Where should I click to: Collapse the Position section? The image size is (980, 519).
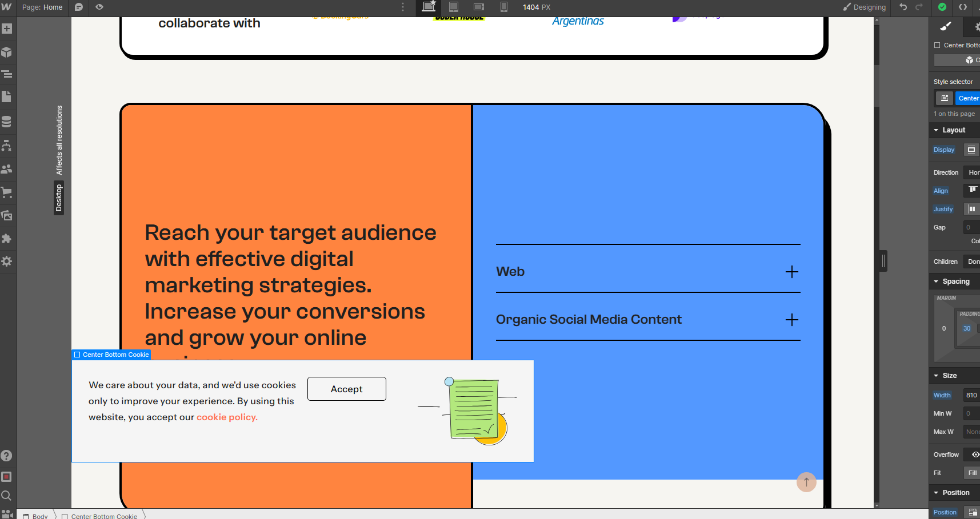954,493
